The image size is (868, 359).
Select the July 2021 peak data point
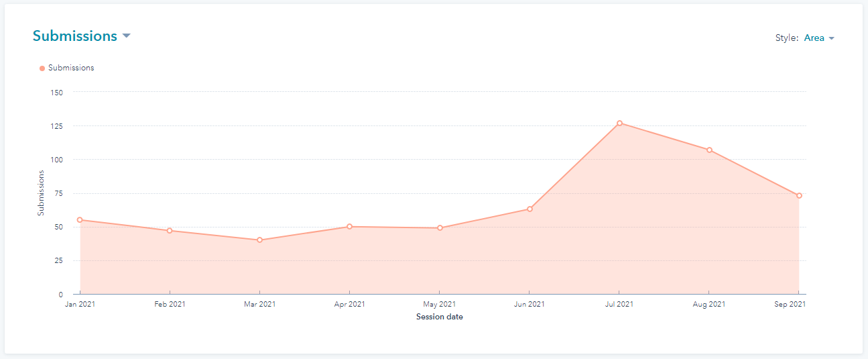click(x=619, y=123)
